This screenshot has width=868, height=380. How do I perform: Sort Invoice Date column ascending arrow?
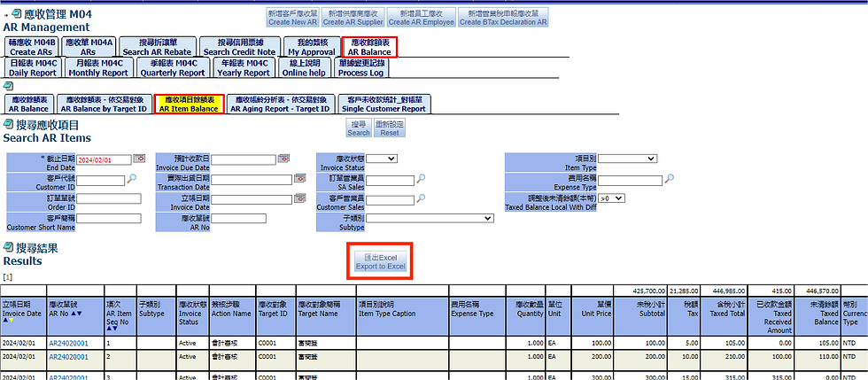(x=5, y=320)
